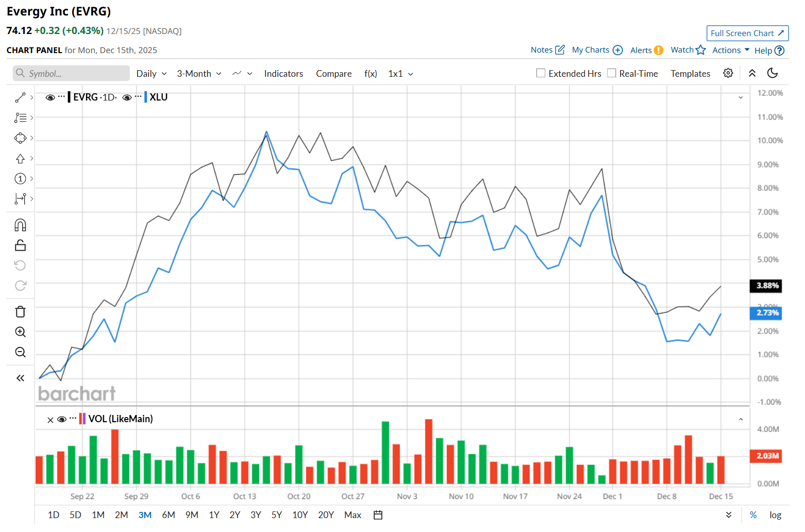Delete drawings with the trash icon
Viewport: 805px width, 532px height.
click(20, 311)
